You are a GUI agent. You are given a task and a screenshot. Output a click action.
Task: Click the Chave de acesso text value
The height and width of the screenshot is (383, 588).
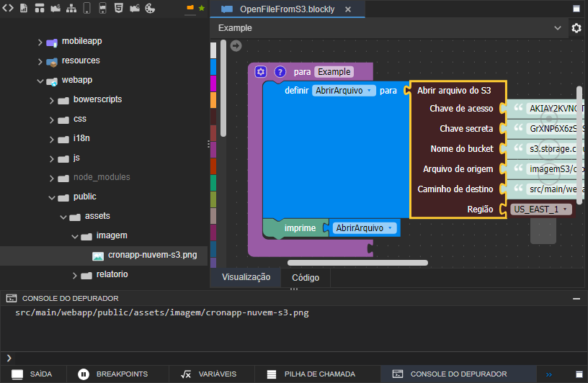point(553,109)
